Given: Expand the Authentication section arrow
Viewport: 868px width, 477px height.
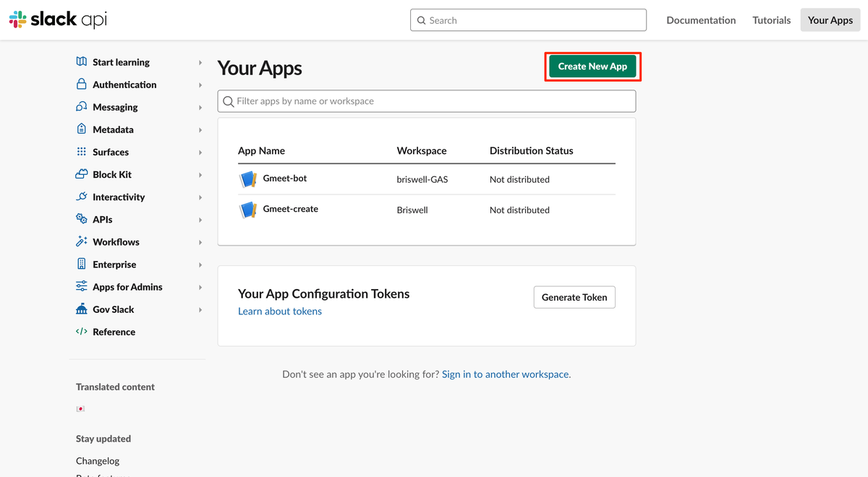Looking at the screenshot, I should coord(200,85).
